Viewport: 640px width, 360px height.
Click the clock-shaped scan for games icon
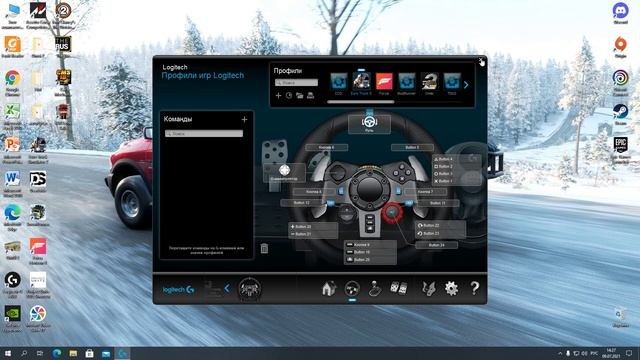point(289,96)
